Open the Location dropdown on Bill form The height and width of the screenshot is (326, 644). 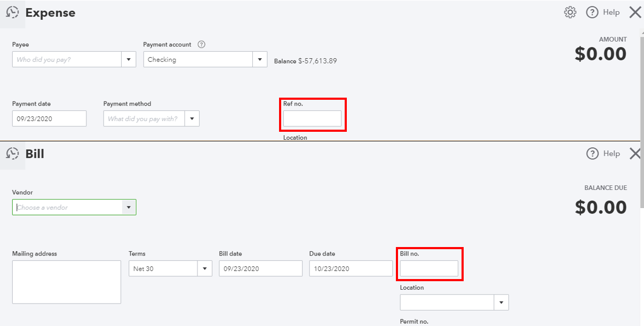[x=501, y=302]
